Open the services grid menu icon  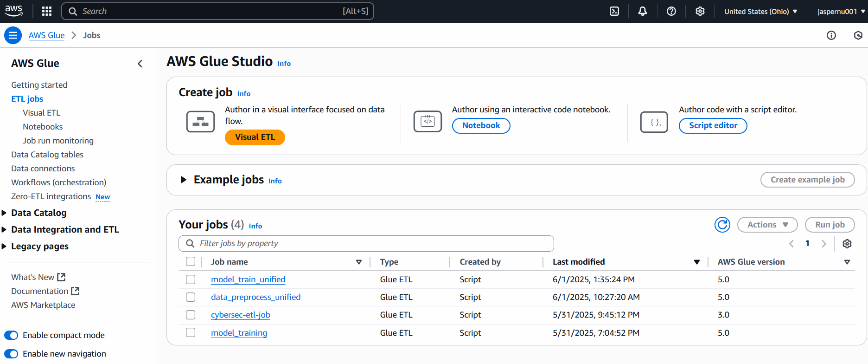[47, 11]
